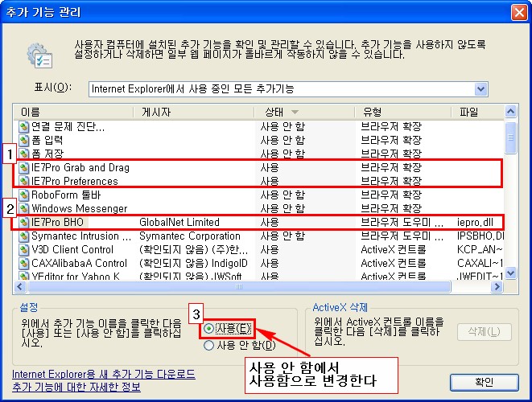Click the horizontal scrollbar thumb
The image size is (532, 402).
pos(239,287)
